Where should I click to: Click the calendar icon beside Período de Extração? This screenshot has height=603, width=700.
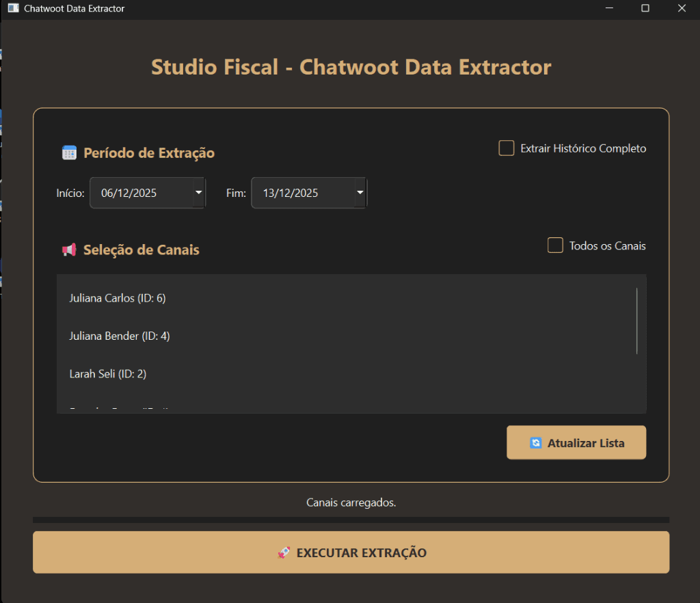(69, 152)
